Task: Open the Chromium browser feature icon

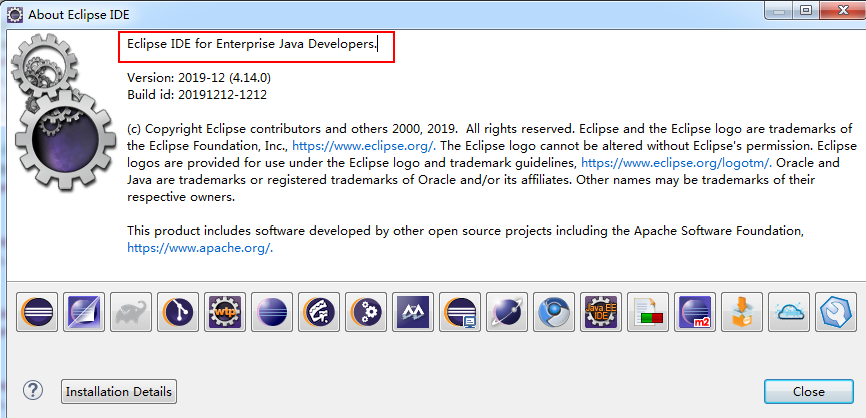Action: pyautogui.click(x=554, y=312)
